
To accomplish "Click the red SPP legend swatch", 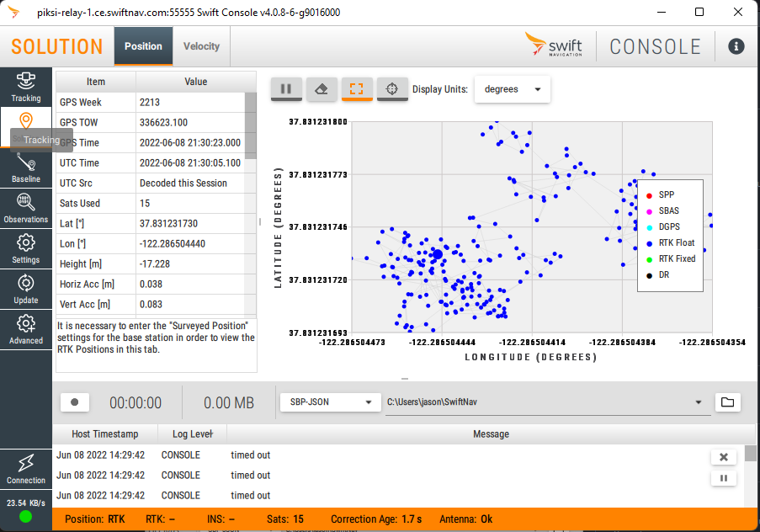I will coord(650,195).
